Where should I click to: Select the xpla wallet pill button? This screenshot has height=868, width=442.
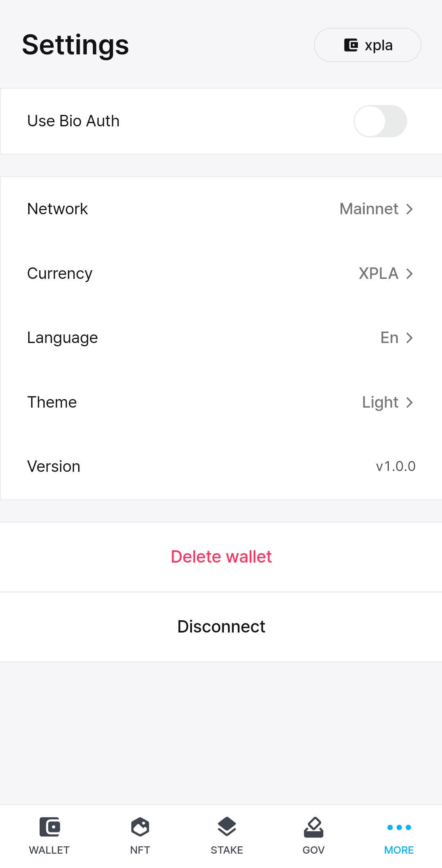click(367, 45)
